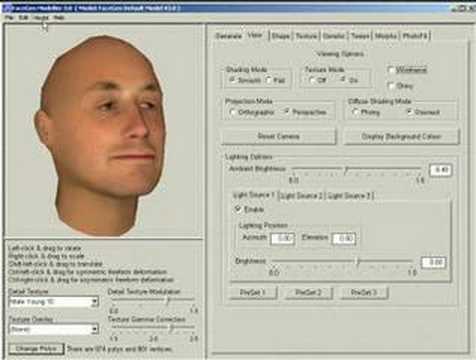Open the Model menu
This screenshot has width=476, height=360.
(41, 17)
